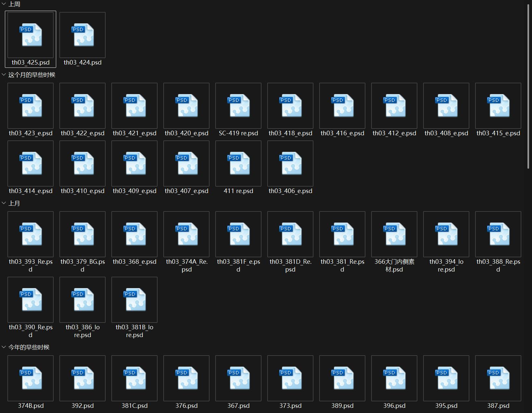The image size is (532, 413).
Task: Click the 今年的早些时候 group header label
Action: (29, 347)
